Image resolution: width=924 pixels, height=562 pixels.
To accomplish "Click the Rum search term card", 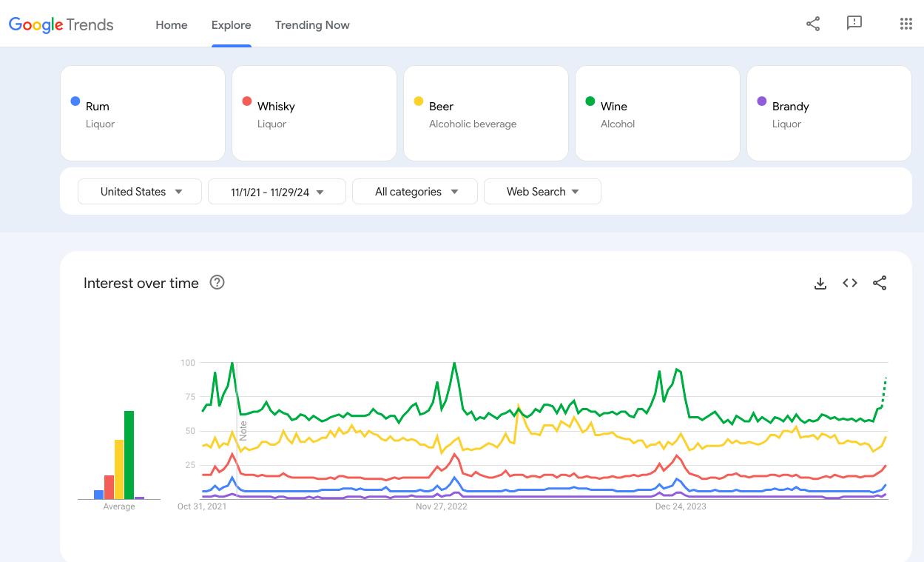I will coord(143,113).
